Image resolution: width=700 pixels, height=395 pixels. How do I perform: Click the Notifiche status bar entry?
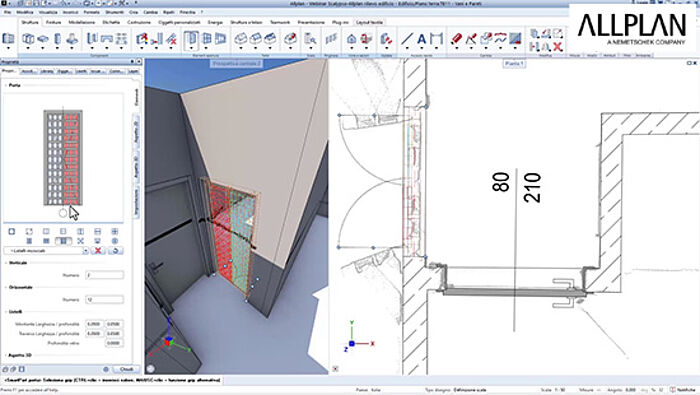683,390
